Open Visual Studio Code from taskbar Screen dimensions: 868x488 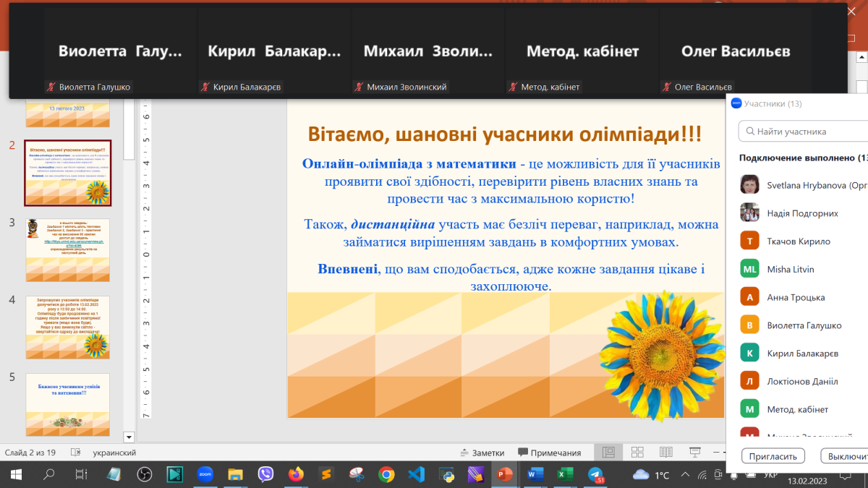[415, 475]
